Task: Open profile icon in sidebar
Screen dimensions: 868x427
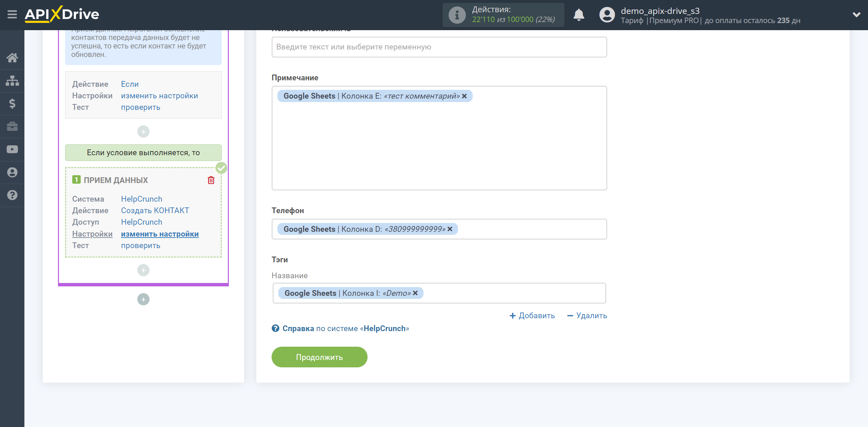Action: coord(12,172)
